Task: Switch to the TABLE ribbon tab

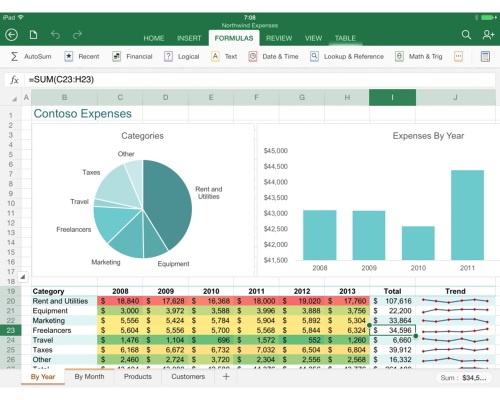Action: click(x=345, y=38)
